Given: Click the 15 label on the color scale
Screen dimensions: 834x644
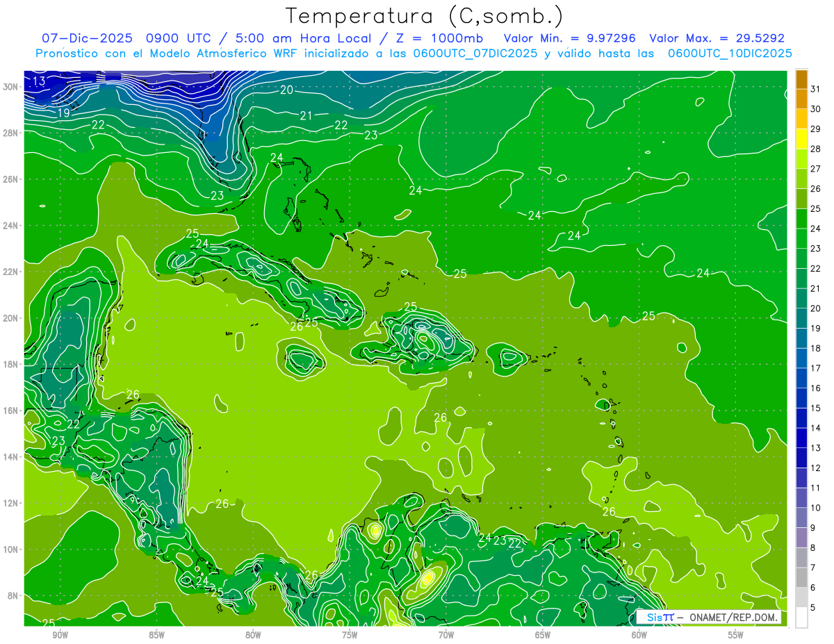Looking at the screenshot, I should (x=816, y=408).
